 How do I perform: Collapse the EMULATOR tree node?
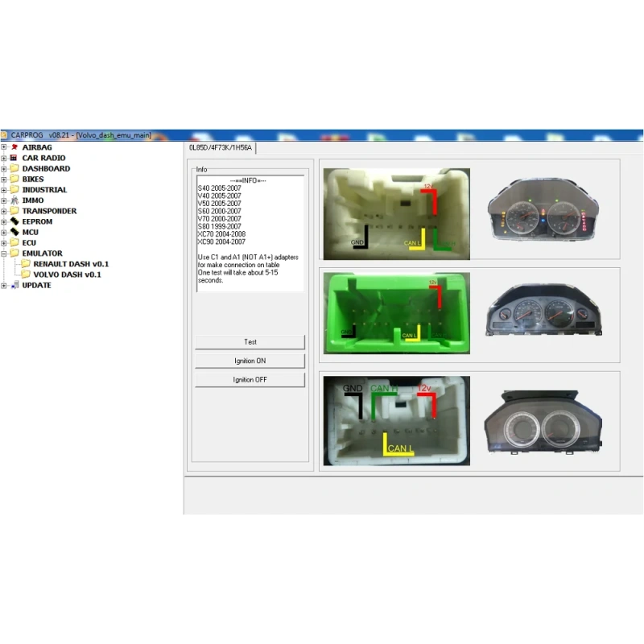4,254
